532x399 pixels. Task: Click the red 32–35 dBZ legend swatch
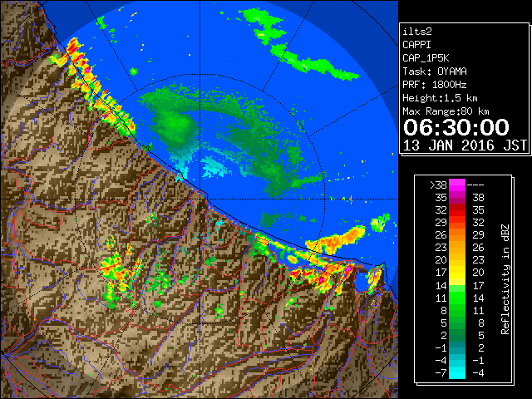[x=457, y=210]
